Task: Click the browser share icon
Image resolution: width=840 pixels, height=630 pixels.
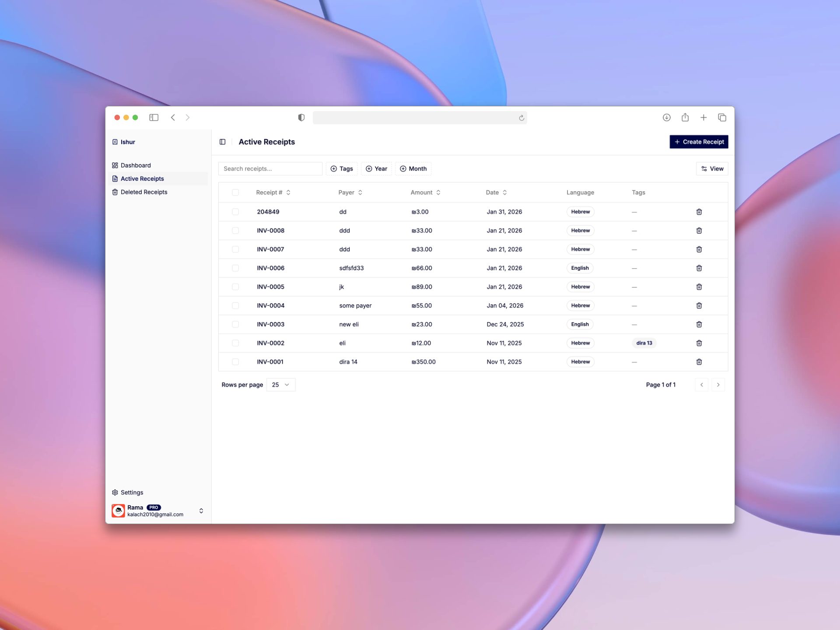Action: 685,117
